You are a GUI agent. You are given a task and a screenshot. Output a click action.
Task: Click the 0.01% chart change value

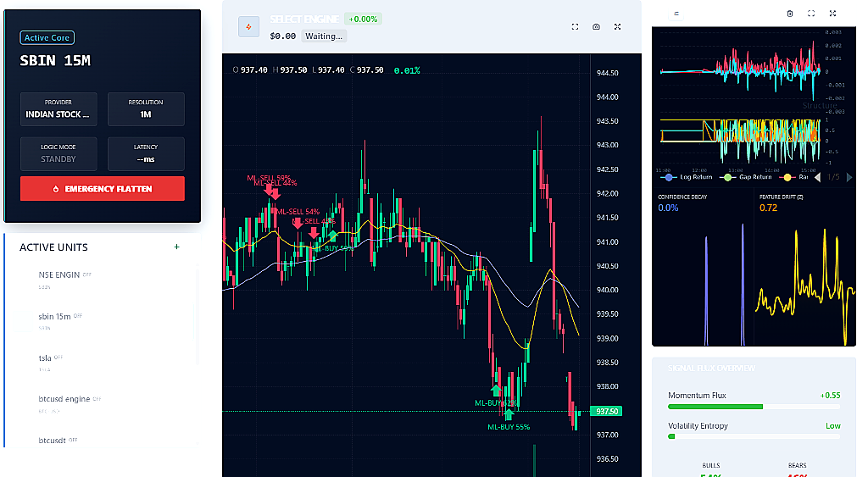[x=407, y=70]
